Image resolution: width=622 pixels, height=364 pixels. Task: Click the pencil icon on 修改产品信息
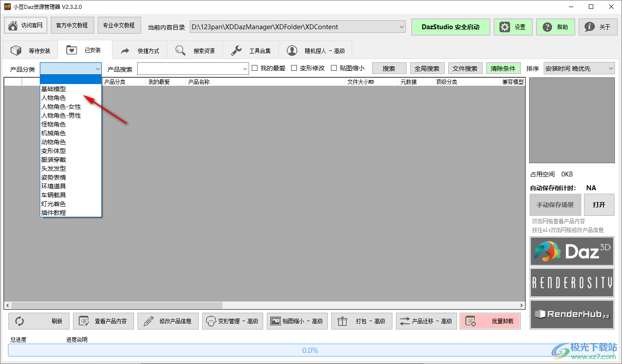(149, 321)
